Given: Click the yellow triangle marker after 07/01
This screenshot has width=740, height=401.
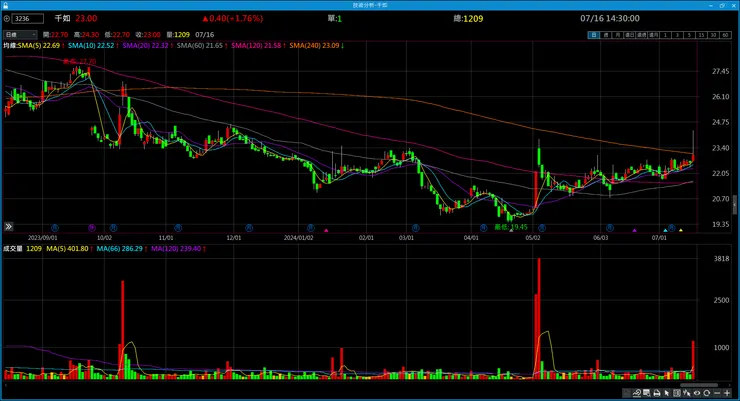Looking at the screenshot, I should (x=681, y=230).
